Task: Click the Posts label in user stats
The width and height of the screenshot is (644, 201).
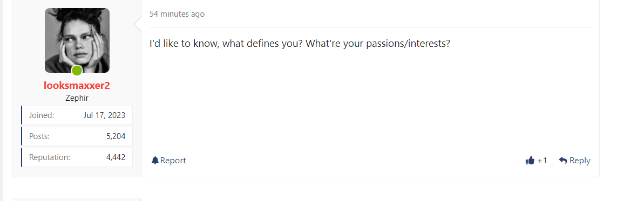Action: click(39, 136)
